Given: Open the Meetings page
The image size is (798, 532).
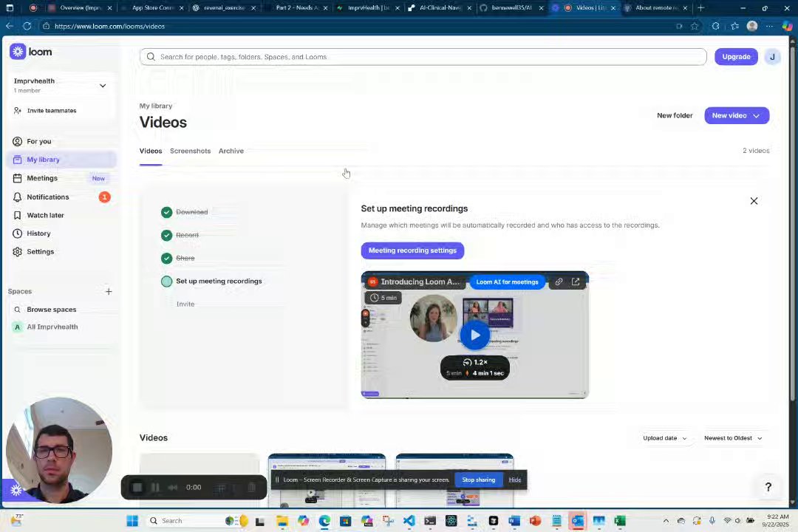Looking at the screenshot, I should pos(41,178).
